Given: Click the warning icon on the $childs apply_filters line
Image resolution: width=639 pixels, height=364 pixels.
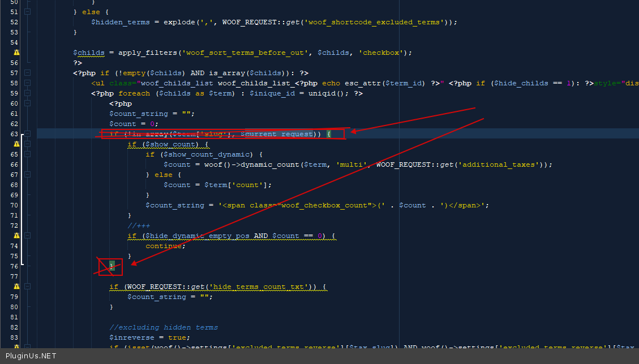Looking at the screenshot, I should (x=16, y=53).
